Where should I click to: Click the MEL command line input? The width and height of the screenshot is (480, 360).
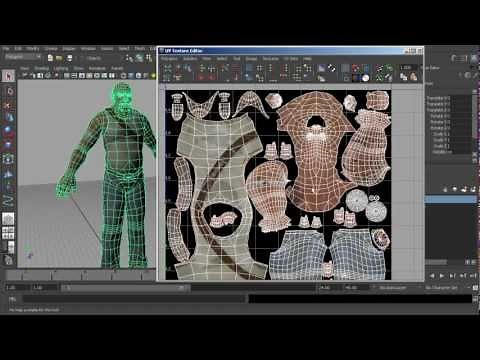pyautogui.click(x=135, y=299)
